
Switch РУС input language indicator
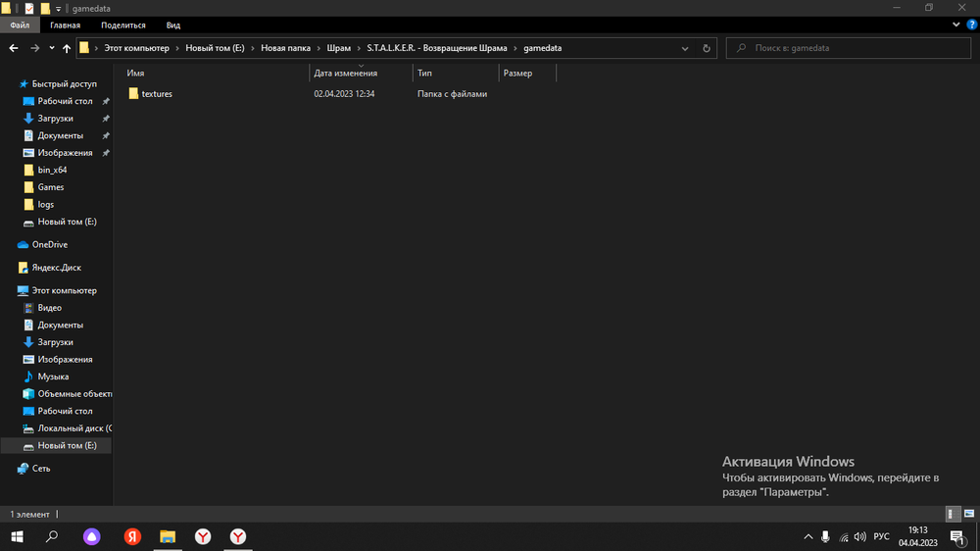pos(881,536)
